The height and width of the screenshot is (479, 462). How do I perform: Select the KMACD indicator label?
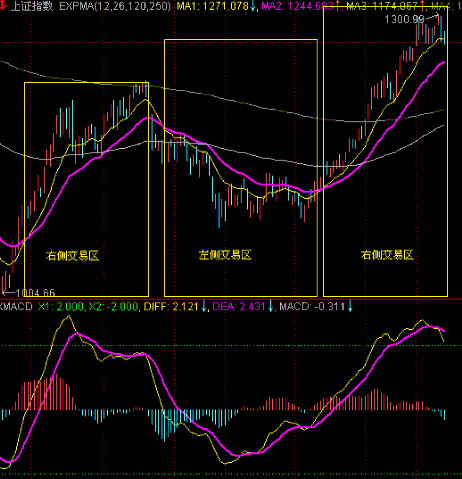(x=16, y=306)
